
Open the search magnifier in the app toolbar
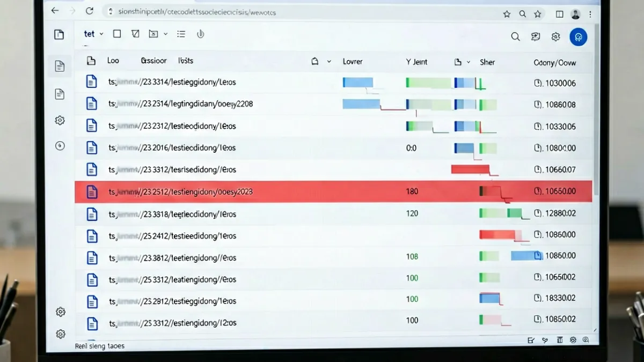(515, 36)
